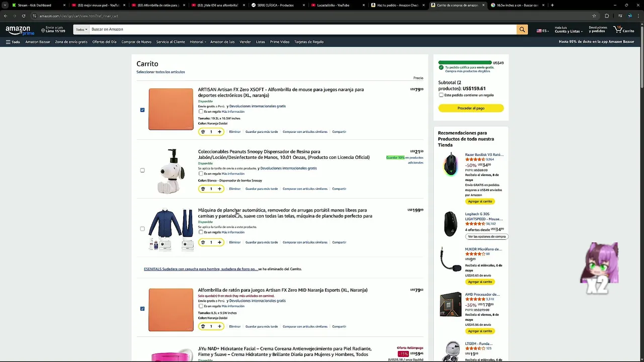Open the 'Todos' search category dropdown
The height and width of the screenshot is (362, 644).
tap(80, 30)
